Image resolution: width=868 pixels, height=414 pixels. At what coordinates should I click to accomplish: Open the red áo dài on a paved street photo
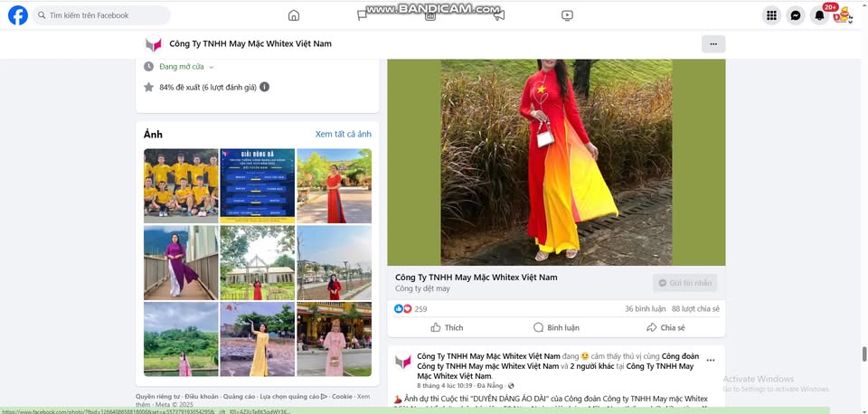click(x=335, y=185)
